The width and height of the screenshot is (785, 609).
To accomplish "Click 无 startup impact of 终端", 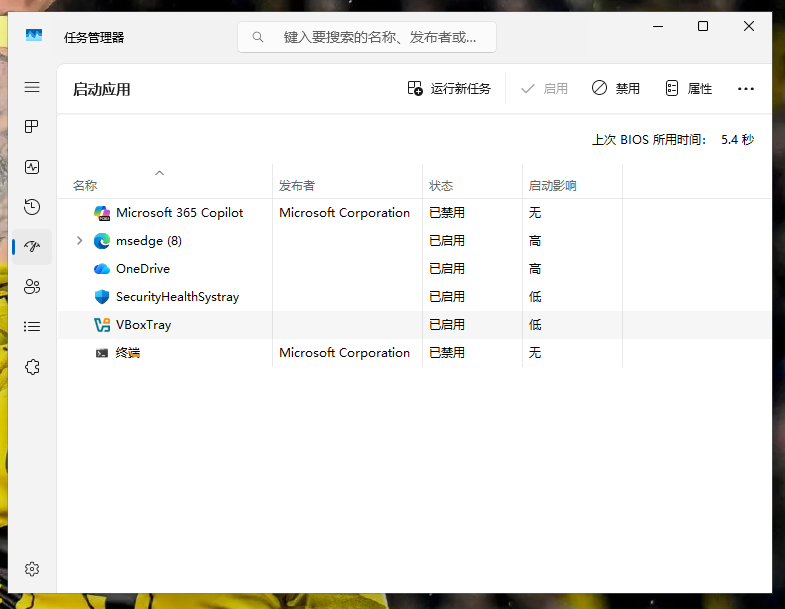I will [535, 353].
